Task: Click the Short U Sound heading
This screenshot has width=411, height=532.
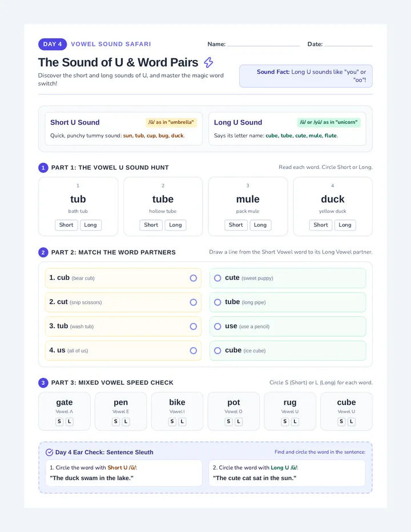Action: tap(75, 123)
